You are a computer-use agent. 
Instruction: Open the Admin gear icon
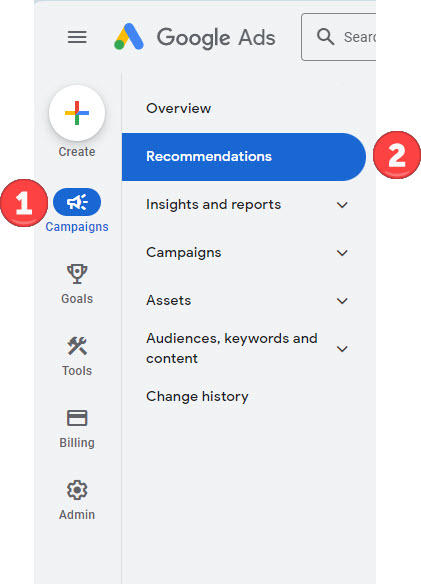click(x=77, y=490)
